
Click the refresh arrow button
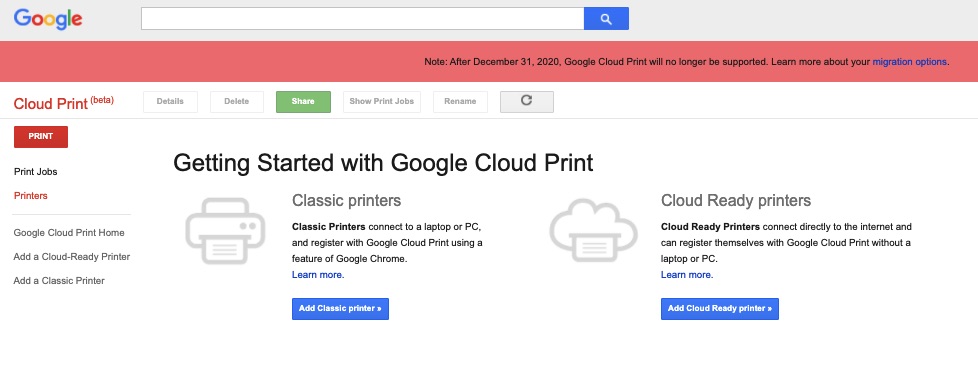(526, 102)
